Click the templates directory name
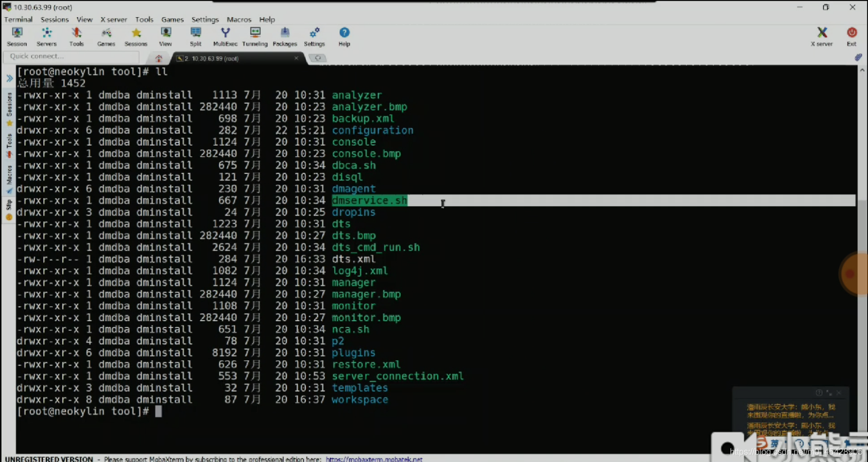The width and height of the screenshot is (868, 462). pos(359,388)
